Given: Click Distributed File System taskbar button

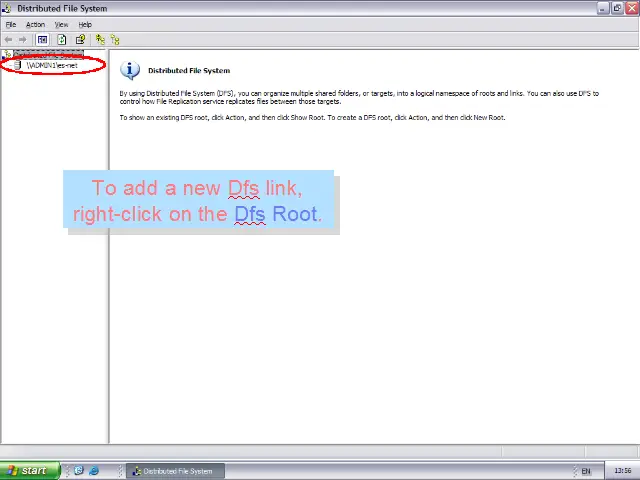Looking at the screenshot, I should (x=176, y=471).
